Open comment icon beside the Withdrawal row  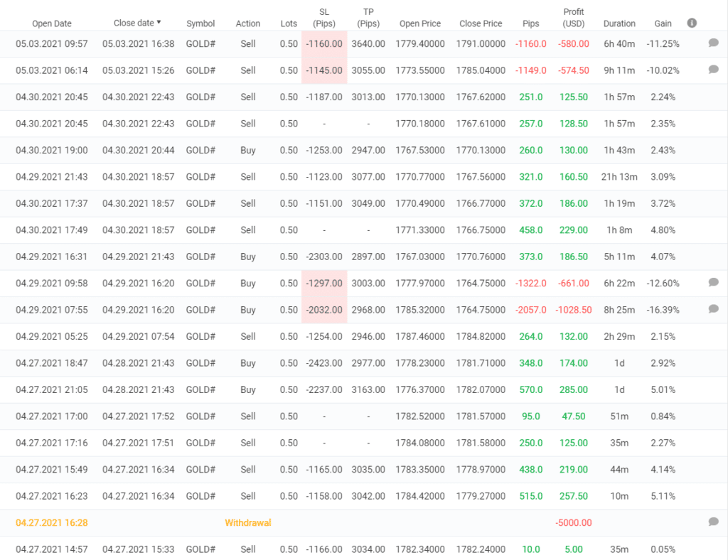[714, 522]
